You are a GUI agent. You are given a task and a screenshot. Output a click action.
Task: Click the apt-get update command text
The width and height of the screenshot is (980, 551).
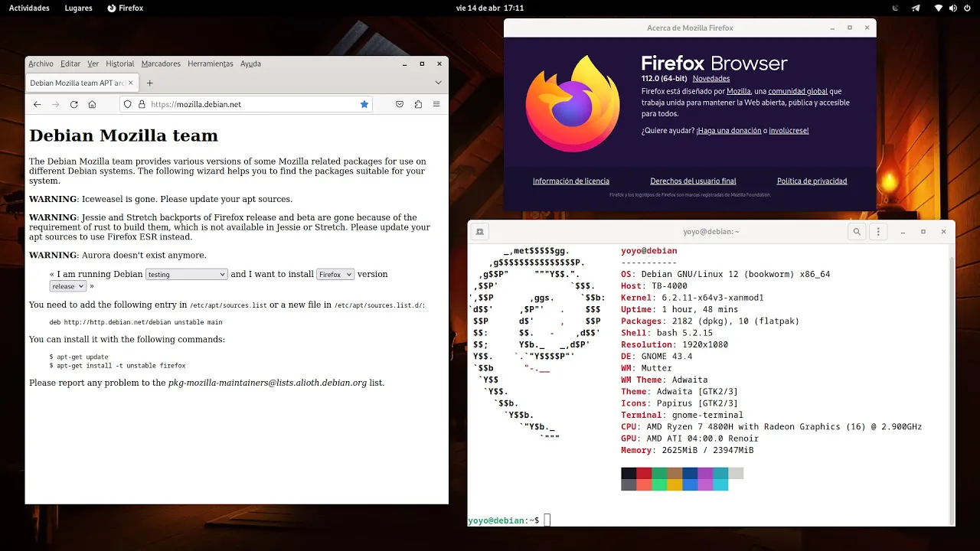coord(79,357)
